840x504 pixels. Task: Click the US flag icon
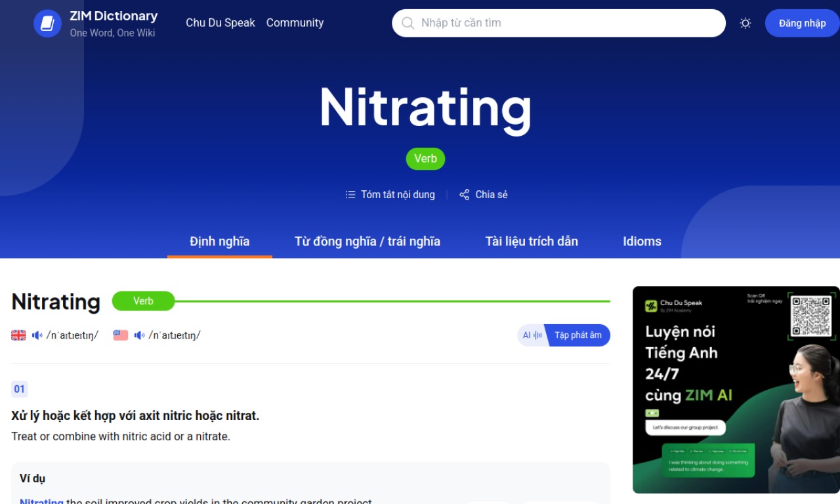(121, 335)
